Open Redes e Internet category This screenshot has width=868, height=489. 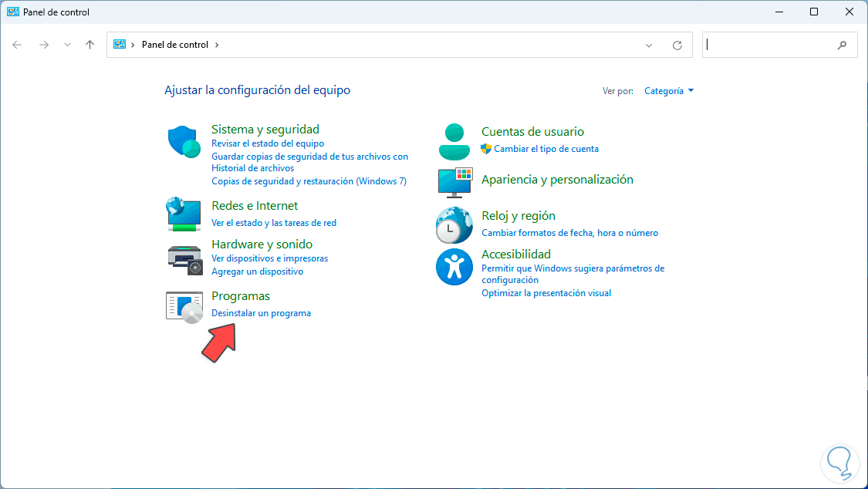pyautogui.click(x=255, y=206)
